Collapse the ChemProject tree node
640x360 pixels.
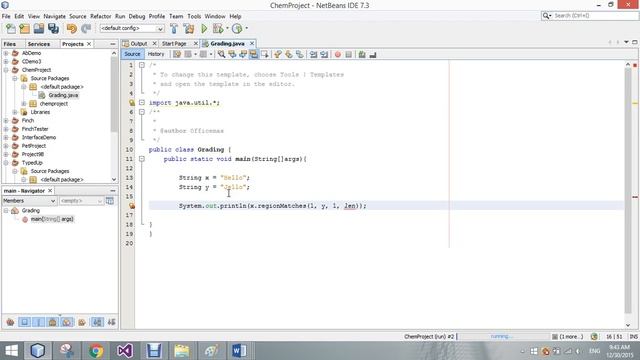6,70
